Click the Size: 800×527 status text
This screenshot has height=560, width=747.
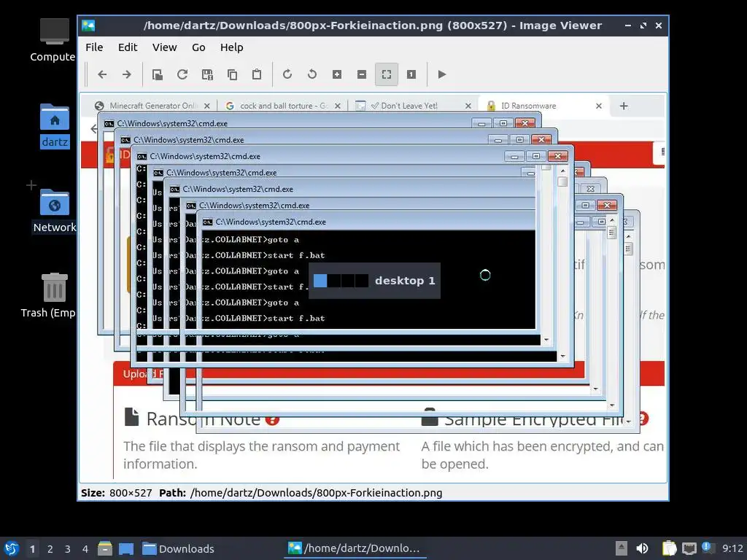(116, 493)
